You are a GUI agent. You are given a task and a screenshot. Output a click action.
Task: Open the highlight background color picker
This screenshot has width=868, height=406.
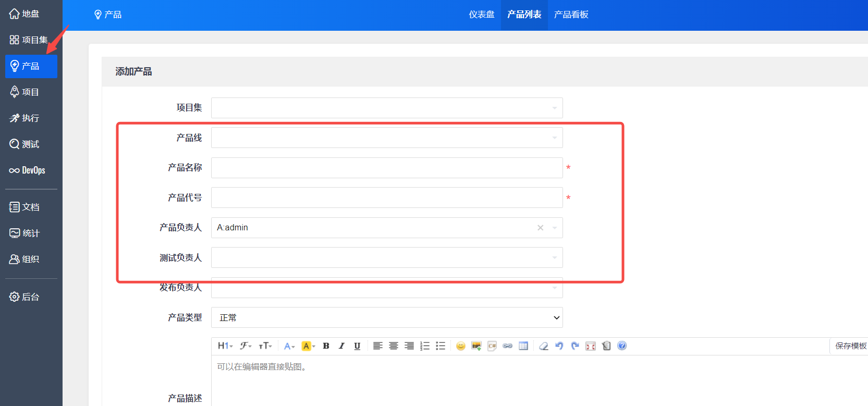click(x=309, y=346)
